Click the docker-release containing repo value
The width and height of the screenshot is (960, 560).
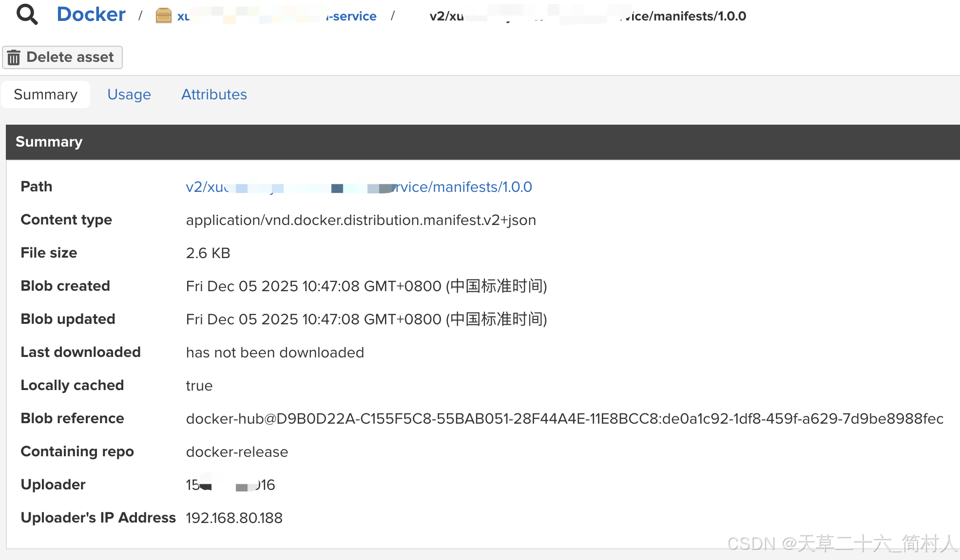[237, 452]
